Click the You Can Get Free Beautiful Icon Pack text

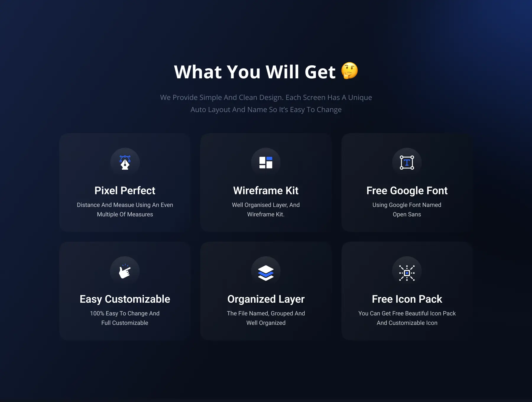pos(407,318)
